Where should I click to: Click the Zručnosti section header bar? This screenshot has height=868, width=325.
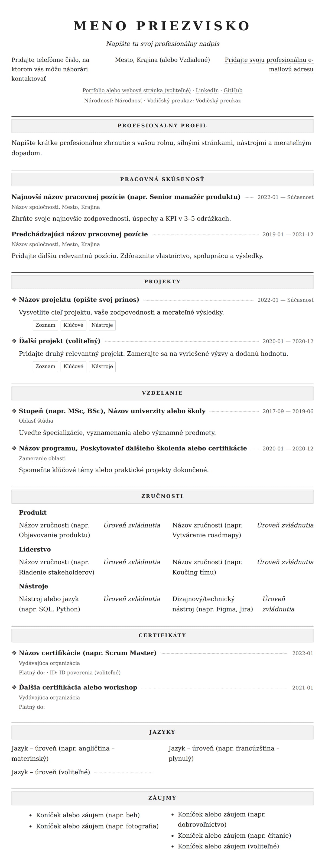pos(162,496)
